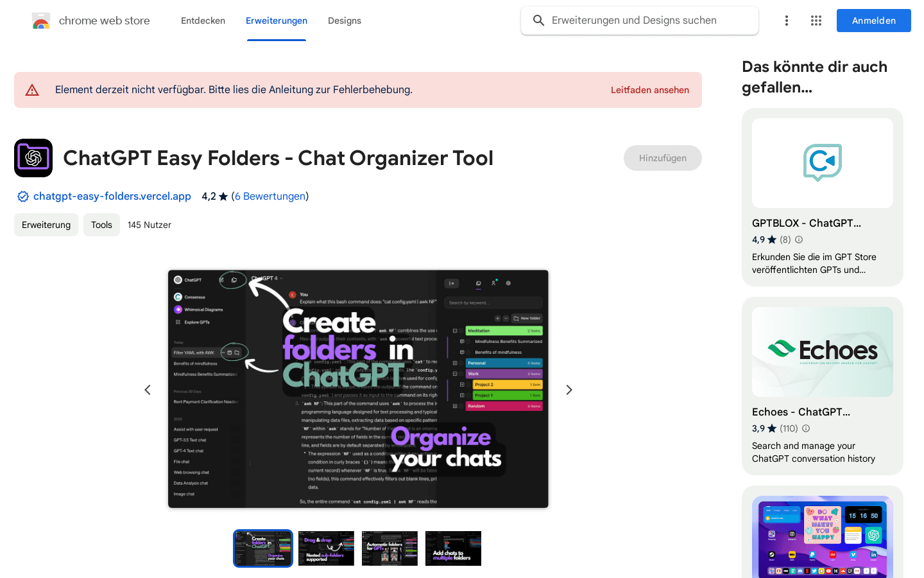Image resolution: width=924 pixels, height=578 pixels.
Task: Click the Chrome Web Store logo
Action: (x=41, y=21)
